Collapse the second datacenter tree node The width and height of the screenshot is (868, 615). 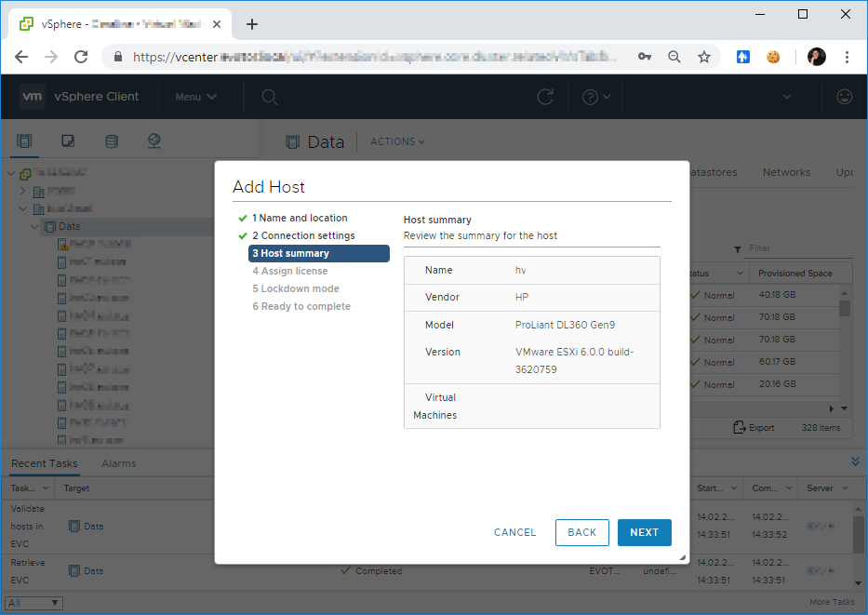[x=22, y=208]
